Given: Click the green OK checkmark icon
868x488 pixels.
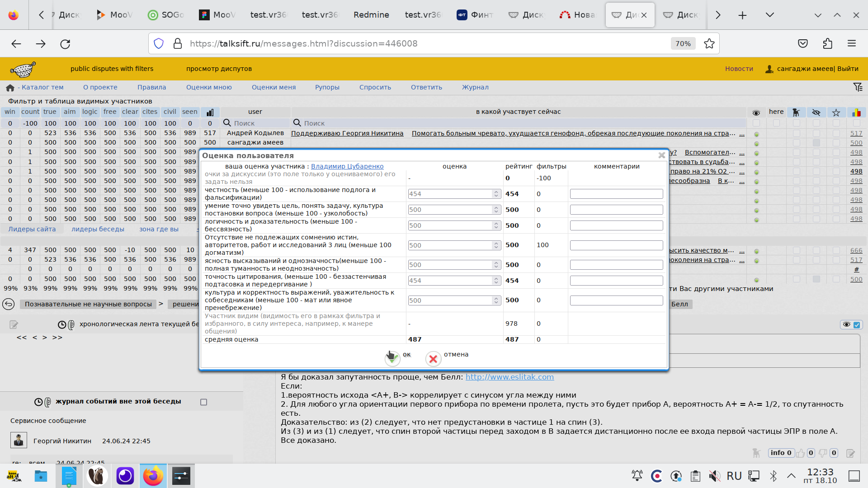Looking at the screenshot, I should (x=392, y=359).
